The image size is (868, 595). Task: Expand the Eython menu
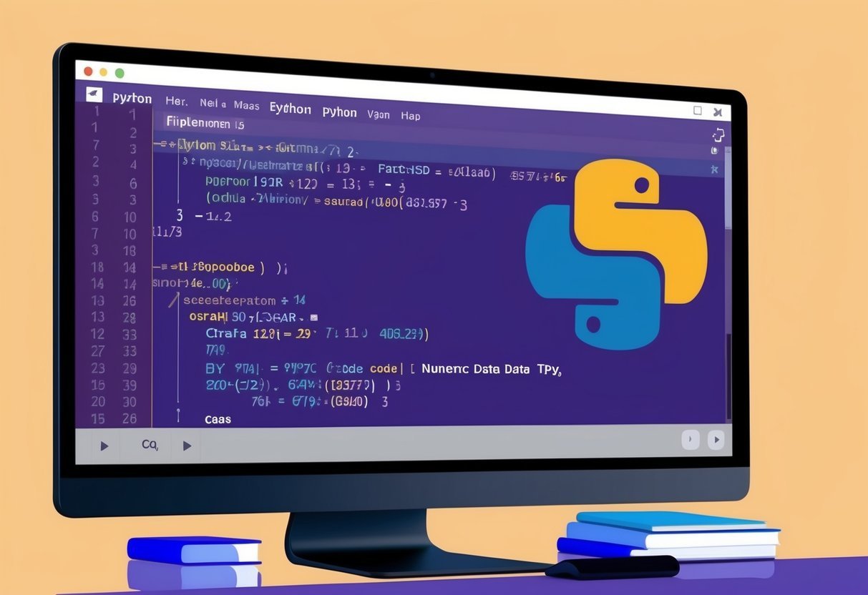tap(290, 109)
